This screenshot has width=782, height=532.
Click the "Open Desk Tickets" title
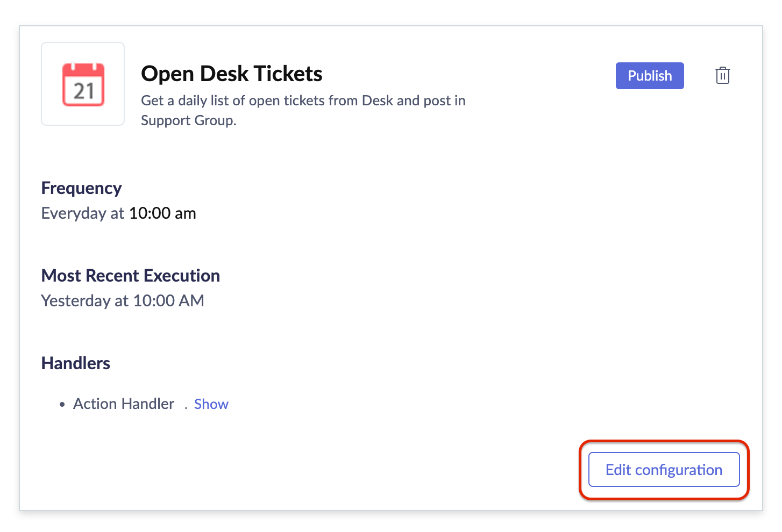[x=231, y=74]
